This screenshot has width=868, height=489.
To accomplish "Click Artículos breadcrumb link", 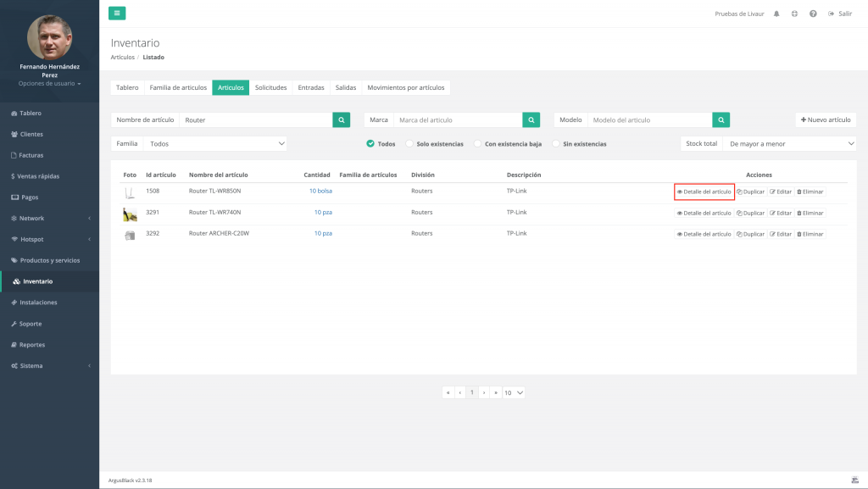I will [x=122, y=57].
